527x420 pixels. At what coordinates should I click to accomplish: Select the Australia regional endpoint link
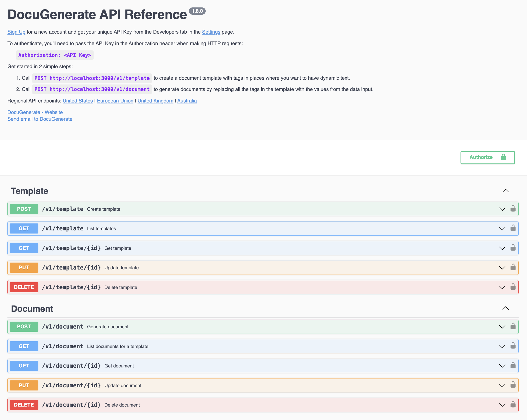coord(187,101)
